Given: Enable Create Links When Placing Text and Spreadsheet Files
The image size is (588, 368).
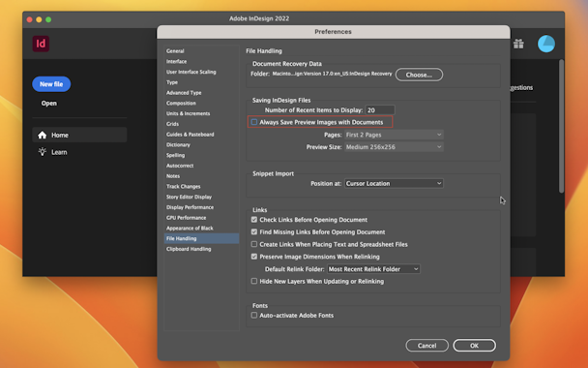Looking at the screenshot, I should pyautogui.click(x=254, y=244).
